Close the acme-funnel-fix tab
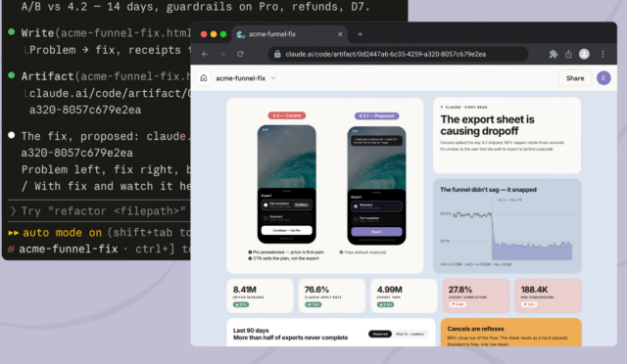 click(340, 34)
